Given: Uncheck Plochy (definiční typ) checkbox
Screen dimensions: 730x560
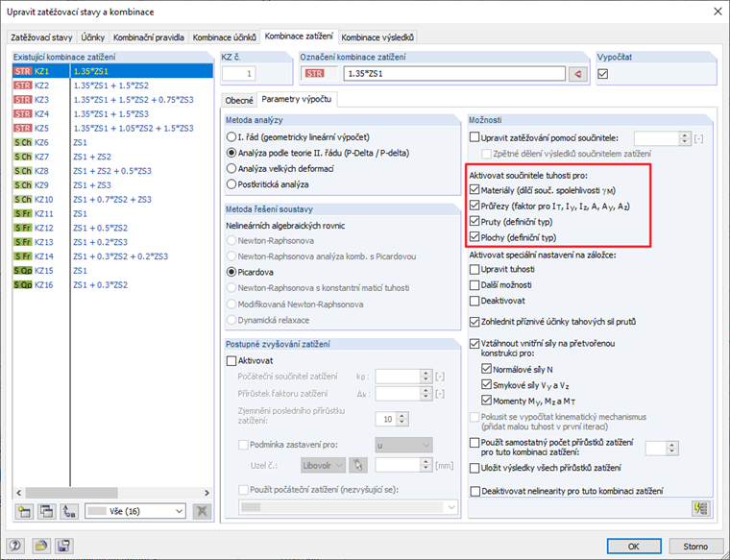Looking at the screenshot, I should pyautogui.click(x=474, y=237).
